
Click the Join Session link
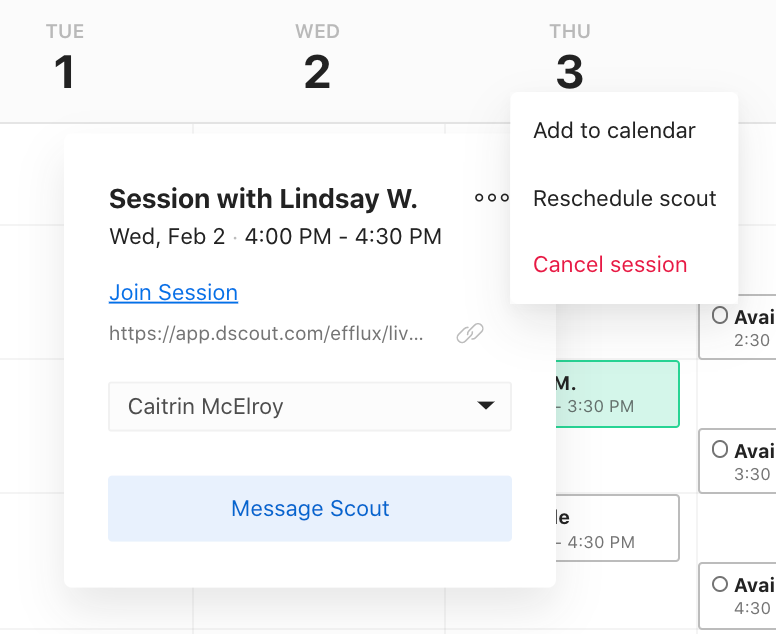click(173, 292)
